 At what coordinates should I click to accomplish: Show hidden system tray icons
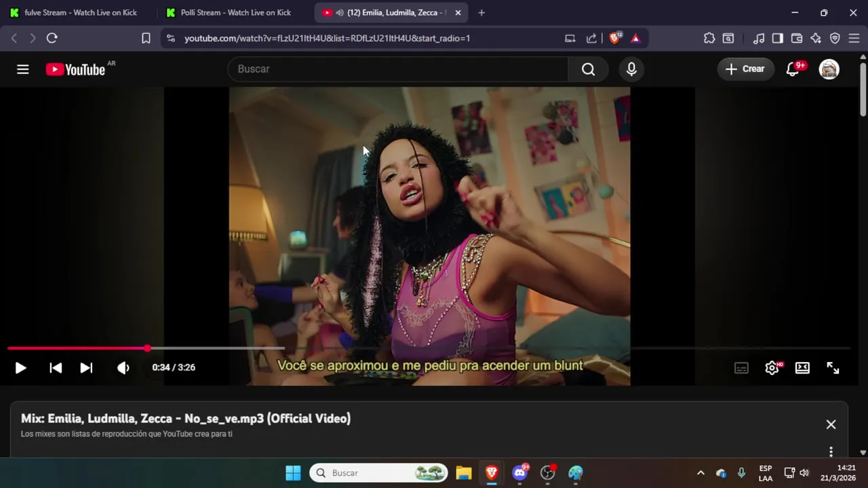[x=701, y=473]
